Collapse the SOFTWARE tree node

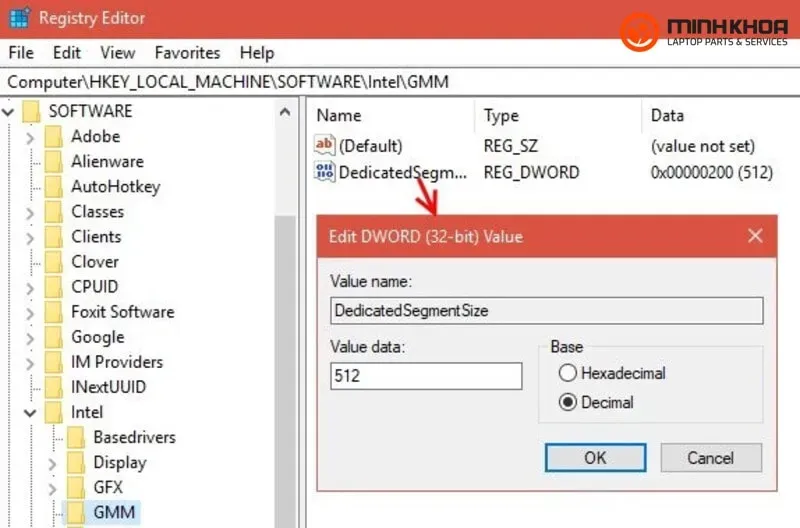click(9, 111)
